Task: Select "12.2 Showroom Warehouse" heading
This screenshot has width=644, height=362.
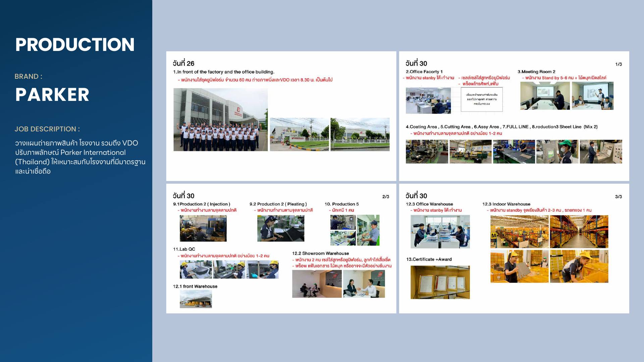Action: 320,253
